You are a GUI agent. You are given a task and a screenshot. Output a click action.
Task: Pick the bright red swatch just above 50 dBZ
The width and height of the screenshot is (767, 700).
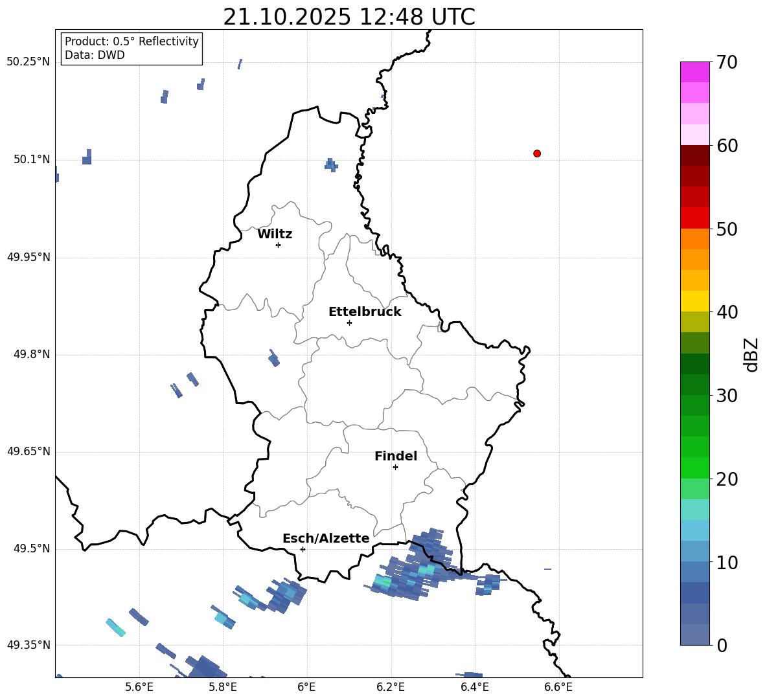(x=695, y=218)
